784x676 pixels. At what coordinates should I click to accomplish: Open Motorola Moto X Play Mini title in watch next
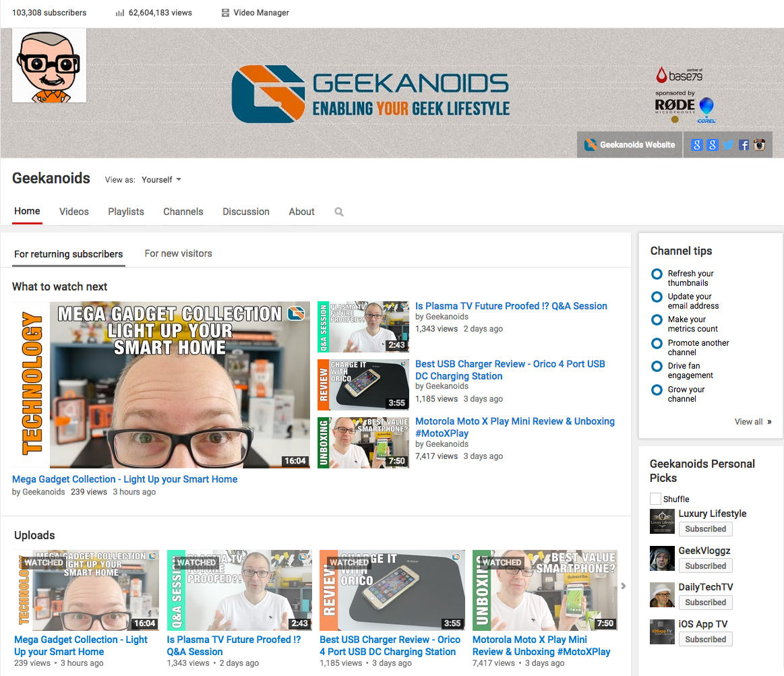tap(515, 427)
